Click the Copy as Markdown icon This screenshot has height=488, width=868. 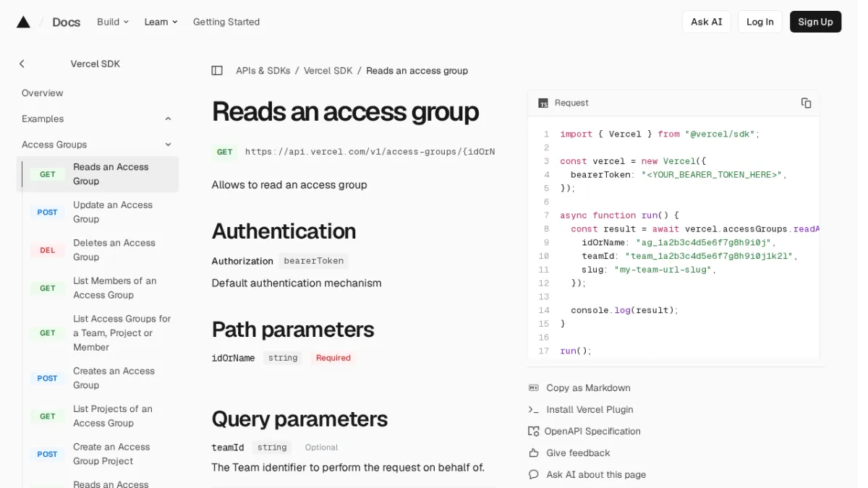(x=534, y=388)
